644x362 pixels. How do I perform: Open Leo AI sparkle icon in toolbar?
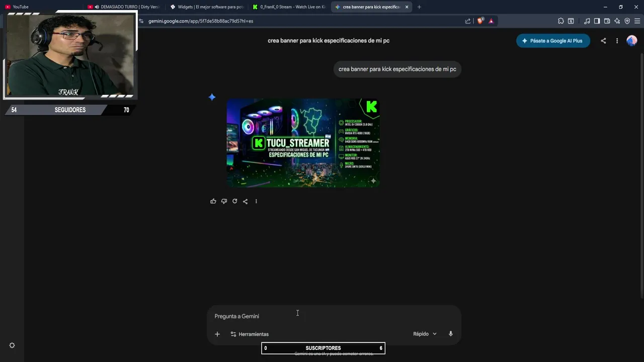(617, 21)
